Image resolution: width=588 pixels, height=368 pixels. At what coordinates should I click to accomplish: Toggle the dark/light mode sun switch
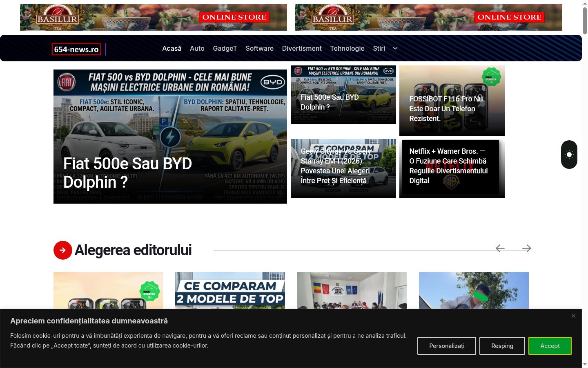click(x=569, y=155)
